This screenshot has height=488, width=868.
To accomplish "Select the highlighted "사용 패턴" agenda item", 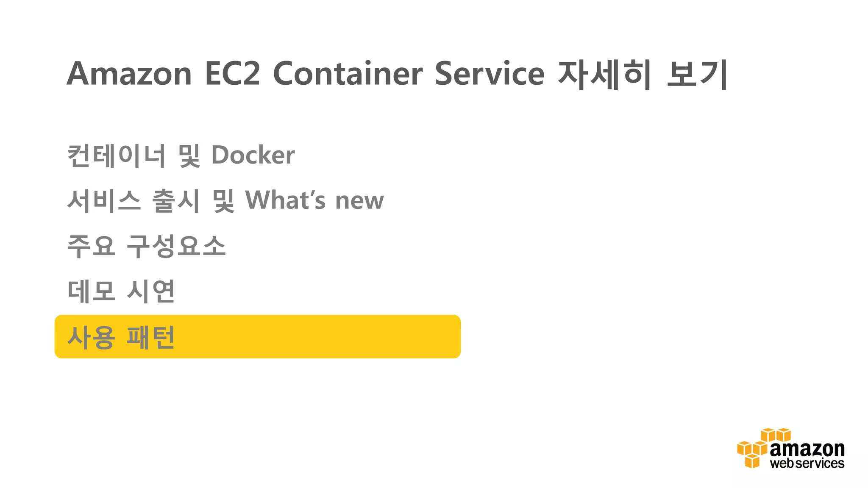I will pyautogui.click(x=121, y=337).
